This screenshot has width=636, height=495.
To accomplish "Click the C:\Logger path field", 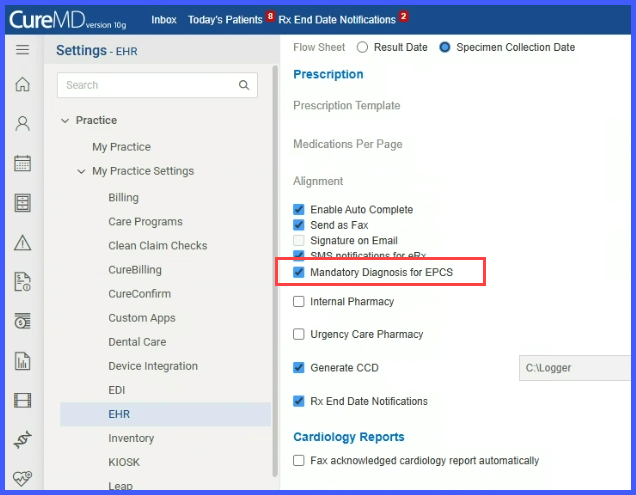I will point(575,368).
